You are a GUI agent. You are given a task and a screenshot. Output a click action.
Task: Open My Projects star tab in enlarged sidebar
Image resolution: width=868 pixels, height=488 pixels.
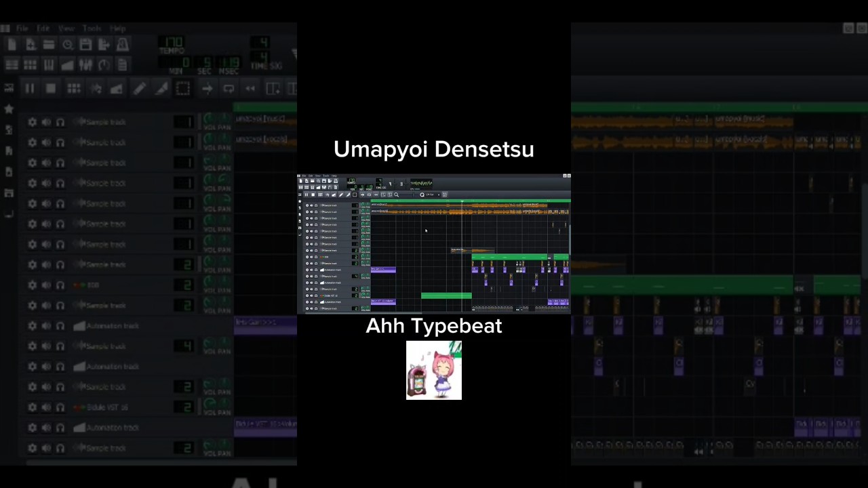pos(9,109)
